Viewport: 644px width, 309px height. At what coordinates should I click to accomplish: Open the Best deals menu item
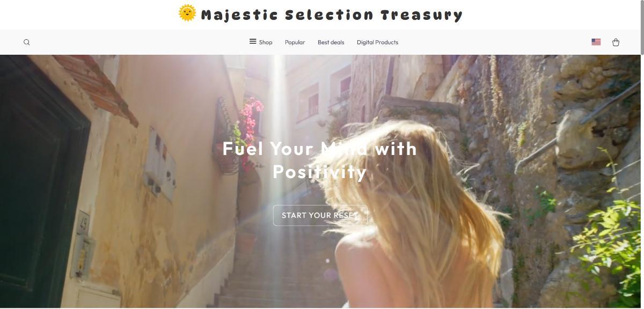pos(331,42)
